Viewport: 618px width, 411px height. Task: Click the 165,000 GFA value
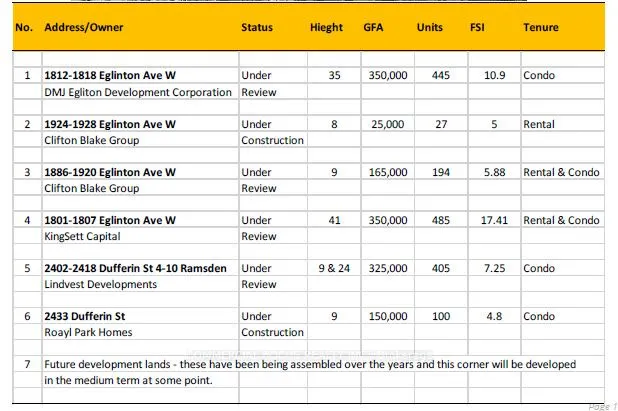pyautogui.click(x=388, y=172)
